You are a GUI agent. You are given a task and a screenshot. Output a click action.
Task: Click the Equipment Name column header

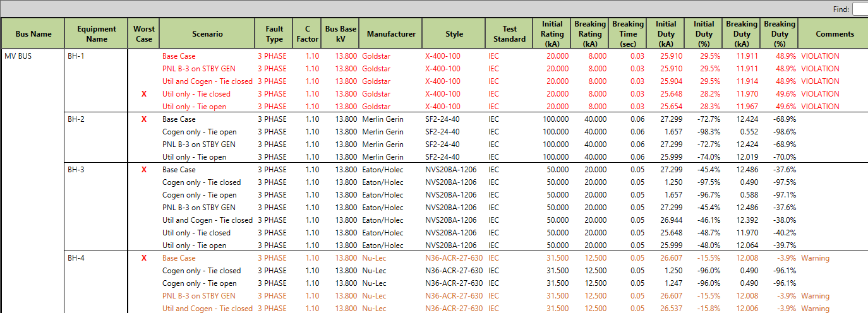click(x=97, y=34)
